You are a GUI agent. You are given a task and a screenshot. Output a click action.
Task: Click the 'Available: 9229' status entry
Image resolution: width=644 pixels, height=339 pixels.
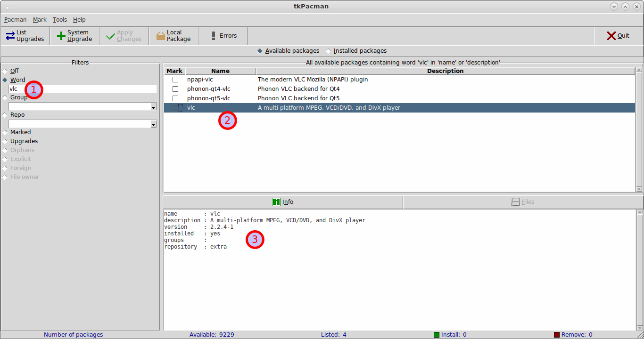coord(212,335)
